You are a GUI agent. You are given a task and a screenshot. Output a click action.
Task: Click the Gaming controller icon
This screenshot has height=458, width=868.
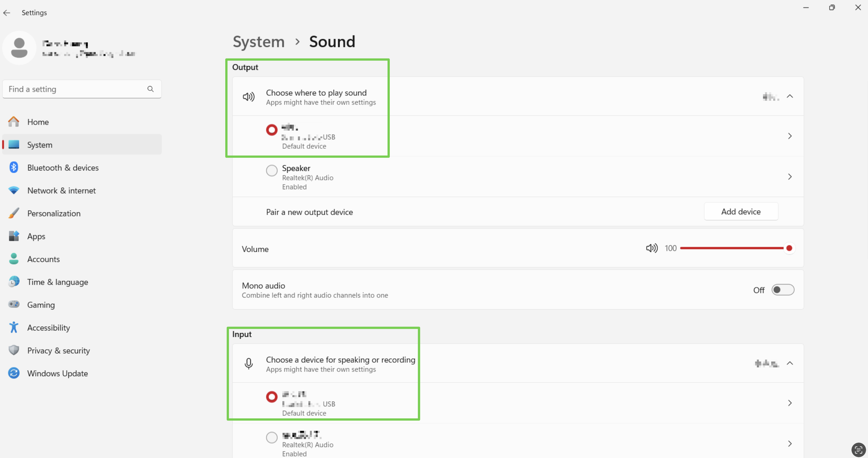pos(14,304)
